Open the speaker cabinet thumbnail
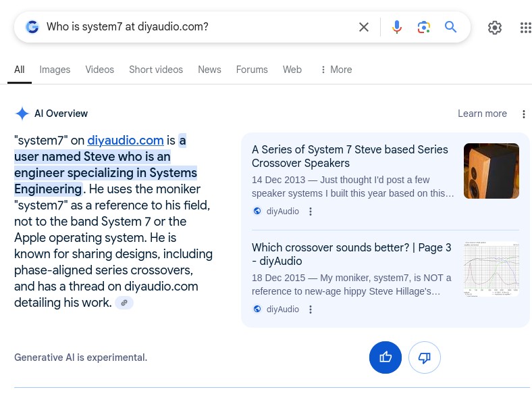Image resolution: width=532 pixels, height=396 pixels. [x=491, y=171]
